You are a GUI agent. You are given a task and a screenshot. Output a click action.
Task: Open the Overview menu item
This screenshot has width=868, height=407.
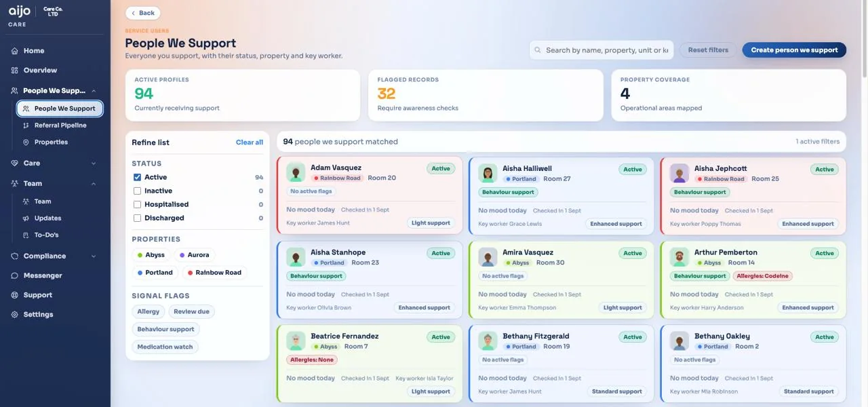click(x=55, y=71)
